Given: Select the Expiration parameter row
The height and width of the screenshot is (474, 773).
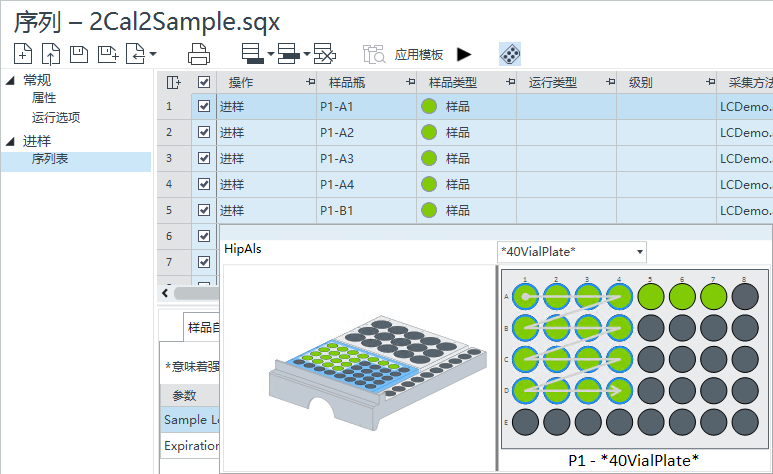Looking at the screenshot, I should [190, 446].
